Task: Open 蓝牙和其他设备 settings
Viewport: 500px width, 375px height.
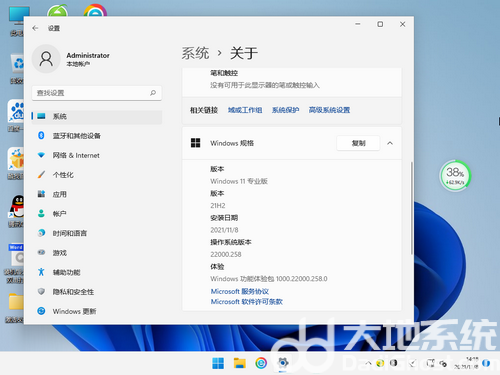Action: point(97,136)
